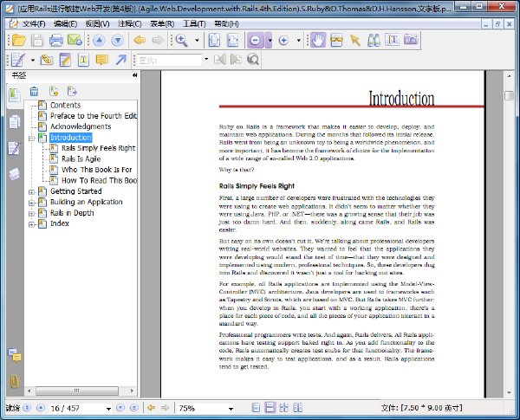The width and height of the screenshot is (520, 420).
Task: Zoom out with the minus button
Action: coord(255,40)
